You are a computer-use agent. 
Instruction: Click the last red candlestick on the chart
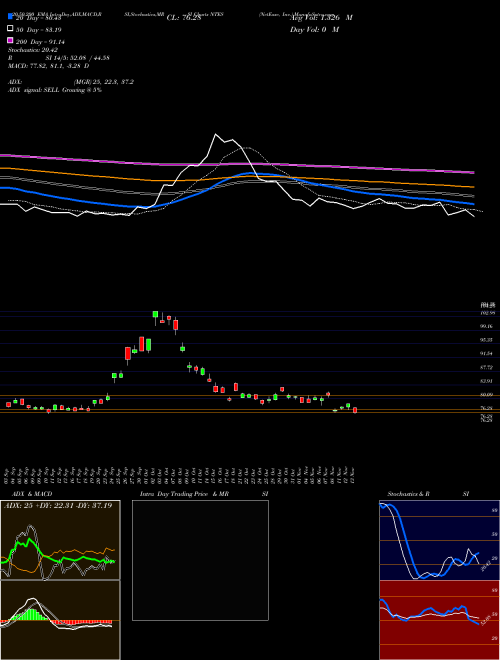tap(355, 410)
